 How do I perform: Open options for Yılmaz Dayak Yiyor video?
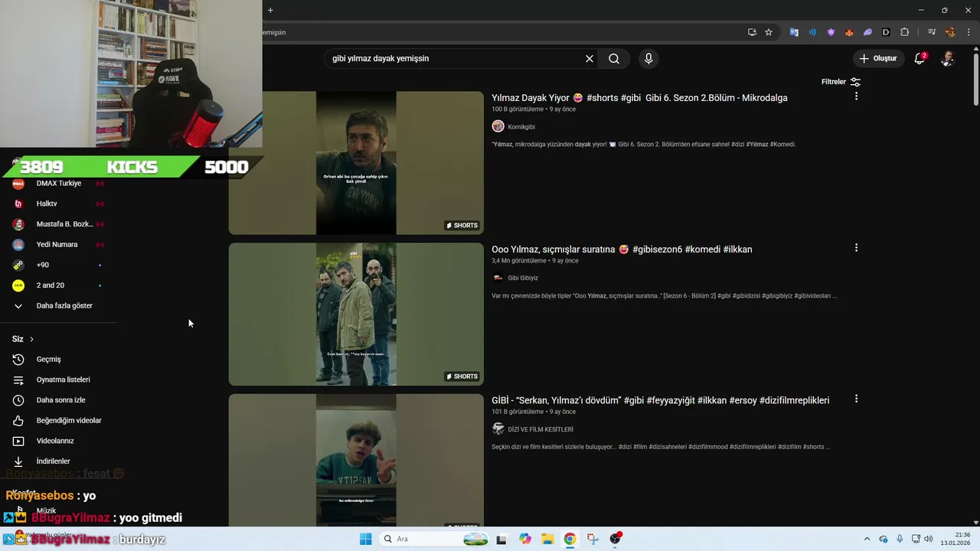[856, 96]
